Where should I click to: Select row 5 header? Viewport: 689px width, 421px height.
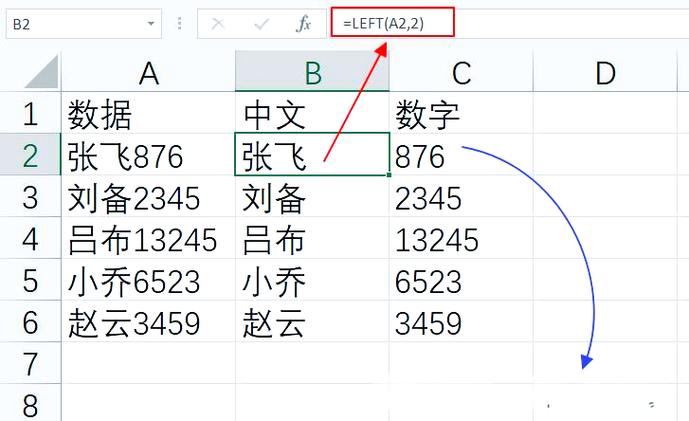[x=30, y=279]
